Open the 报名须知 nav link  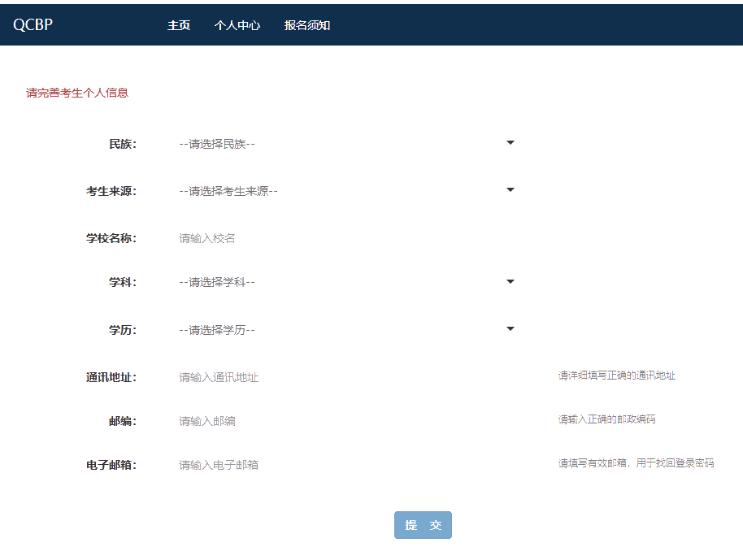click(x=306, y=25)
